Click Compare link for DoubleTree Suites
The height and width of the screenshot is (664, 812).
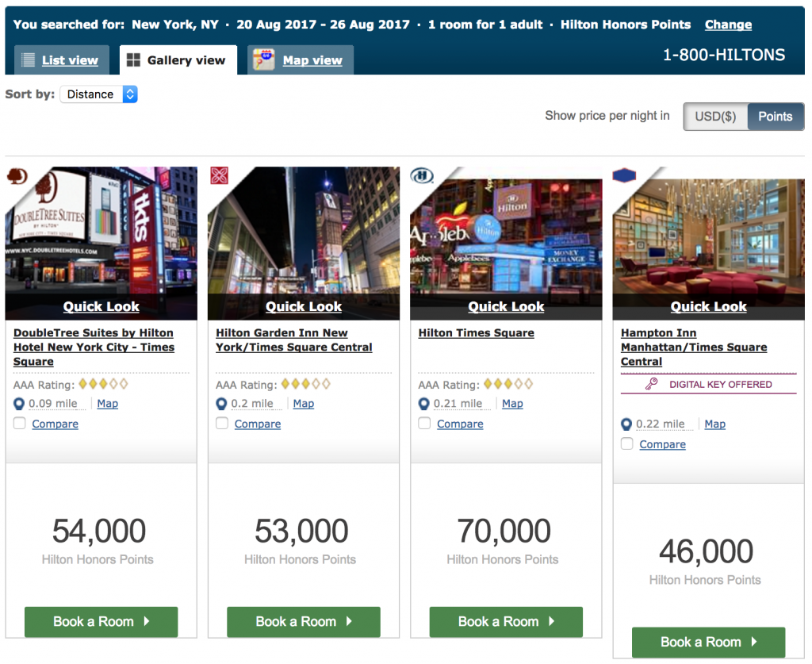(x=55, y=424)
